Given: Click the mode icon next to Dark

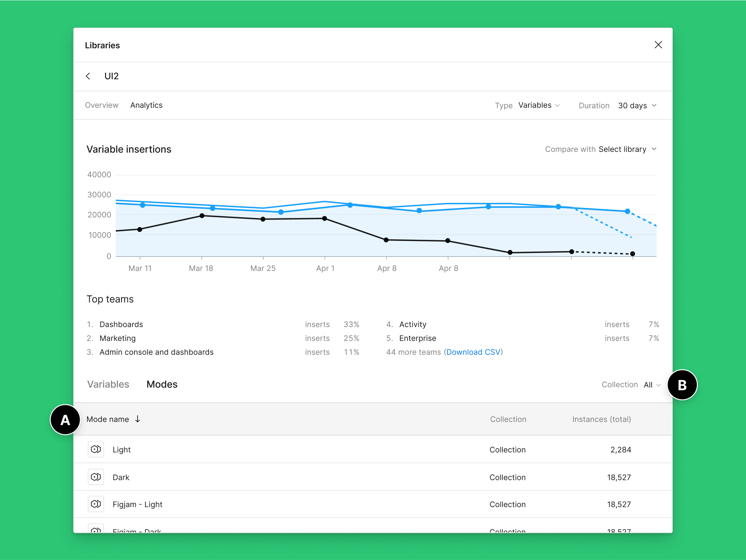Looking at the screenshot, I should point(96,477).
